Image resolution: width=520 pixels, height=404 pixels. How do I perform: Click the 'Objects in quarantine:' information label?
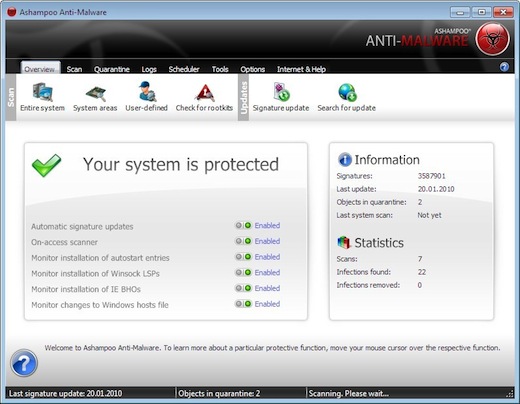click(371, 202)
